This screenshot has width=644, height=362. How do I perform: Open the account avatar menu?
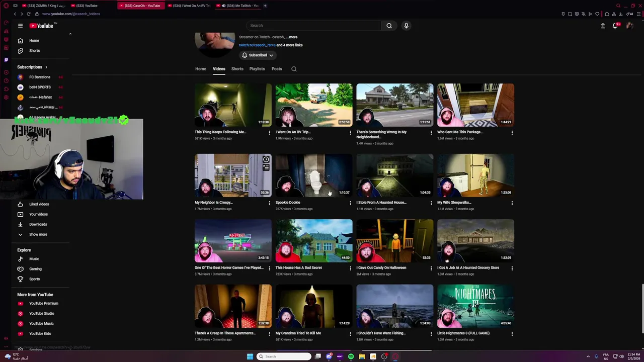[629, 26]
